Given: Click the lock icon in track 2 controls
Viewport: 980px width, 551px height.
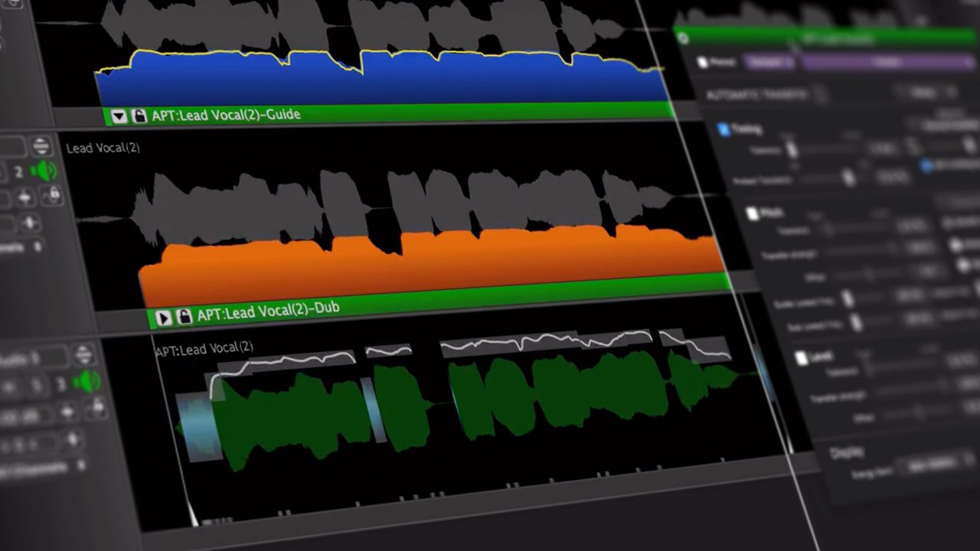Looking at the screenshot, I should pyautogui.click(x=51, y=197).
